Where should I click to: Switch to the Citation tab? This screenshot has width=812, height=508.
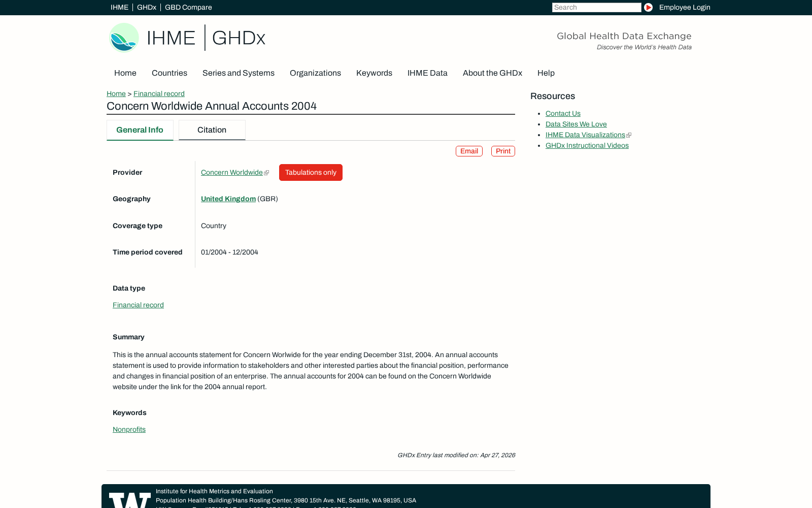pos(212,130)
